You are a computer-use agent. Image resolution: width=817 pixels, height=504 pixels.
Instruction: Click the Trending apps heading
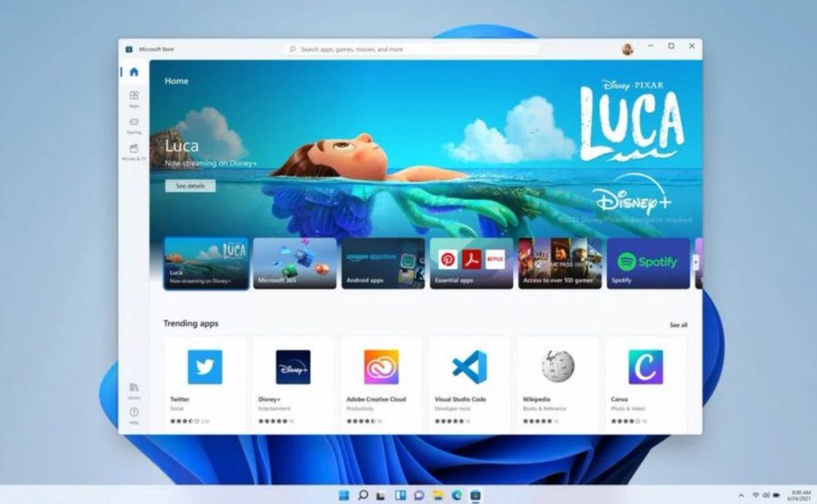[191, 323]
